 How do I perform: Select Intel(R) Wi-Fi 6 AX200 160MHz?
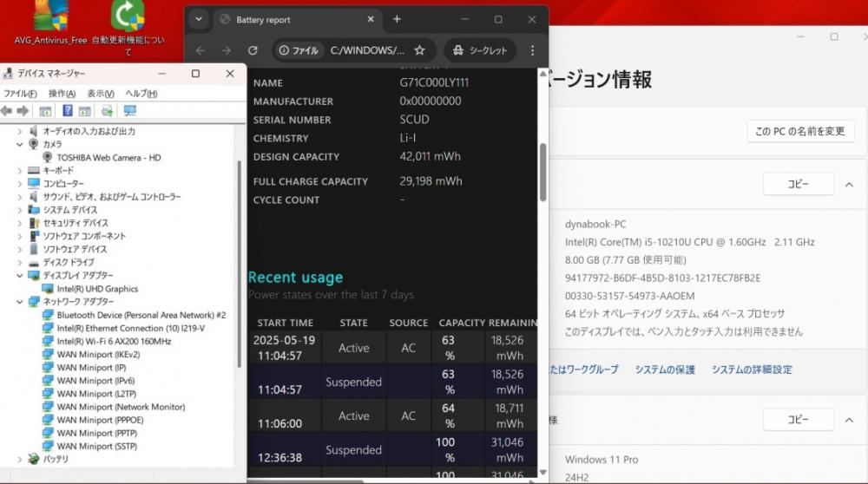coord(114,341)
